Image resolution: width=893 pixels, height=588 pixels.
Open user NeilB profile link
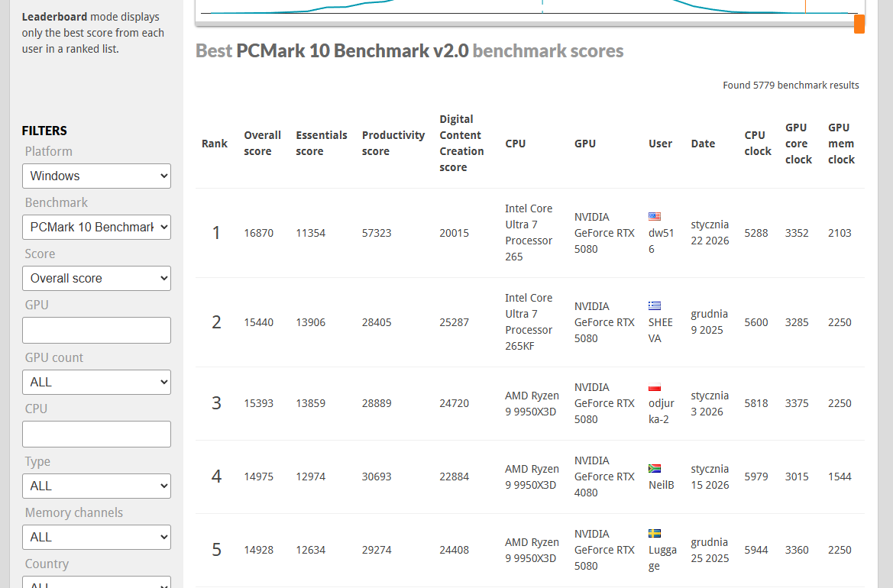point(662,485)
